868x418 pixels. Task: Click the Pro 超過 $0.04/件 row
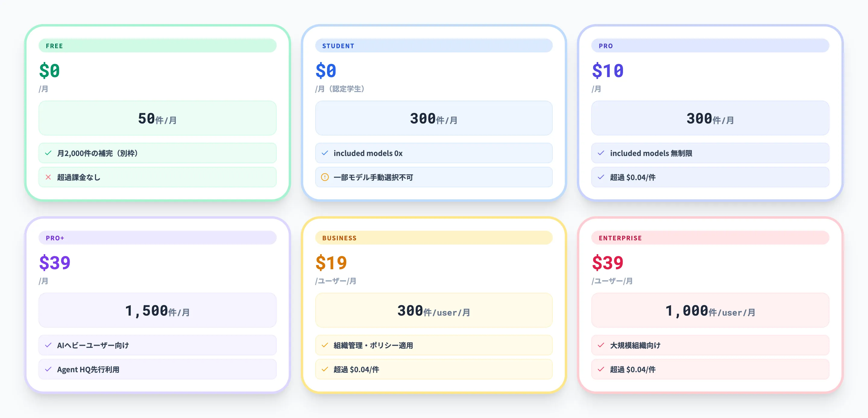coord(710,177)
